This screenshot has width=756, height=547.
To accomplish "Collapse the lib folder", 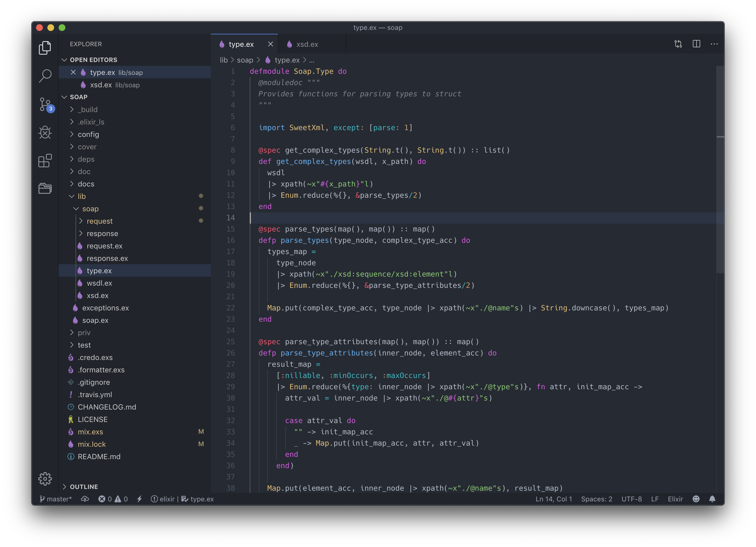I will point(81,196).
